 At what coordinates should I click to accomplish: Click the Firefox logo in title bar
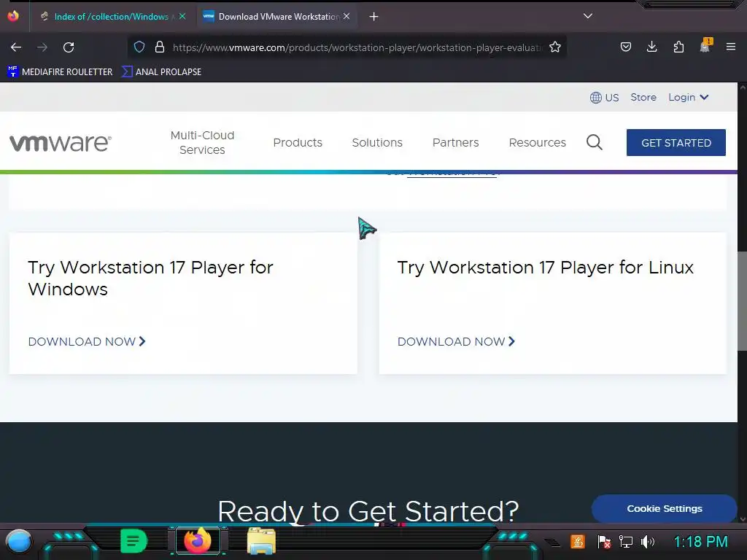click(x=13, y=16)
